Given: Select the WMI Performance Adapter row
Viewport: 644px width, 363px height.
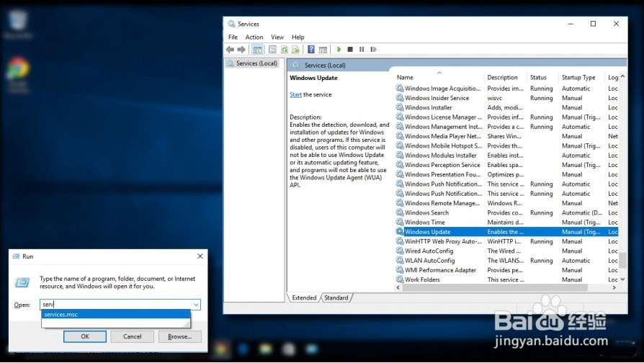Looking at the screenshot, I should pyautogui.click(x=506, y=270).
